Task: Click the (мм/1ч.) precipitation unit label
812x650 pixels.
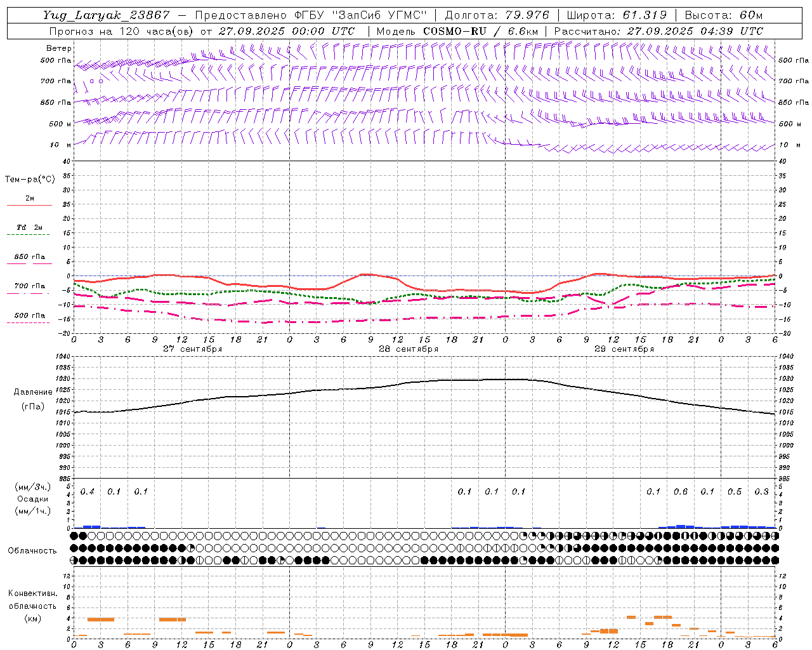Action: pos(32,511)
